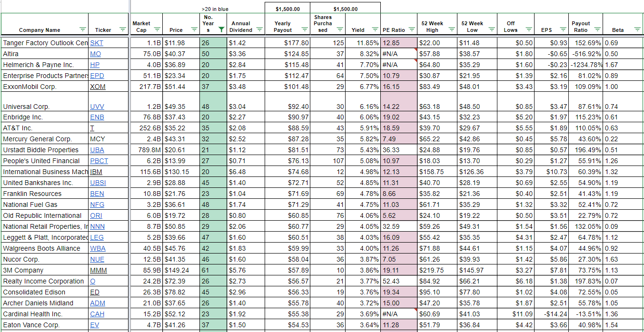The height and width of the screenshot is (332, 644).
Task: Open the Beta column filter dropdown
Action: [637, 30]
